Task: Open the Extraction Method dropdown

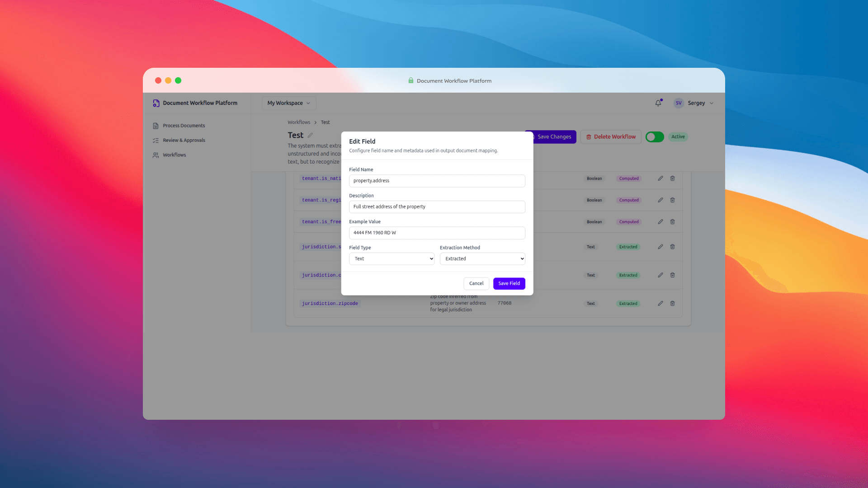Action: coord(482,258)
